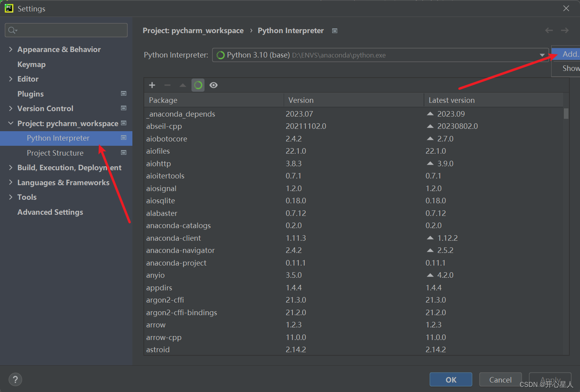The width and height of the screenshot is (580, 392).
Task: Select the aiohttp package row
Action: point(354,163)
